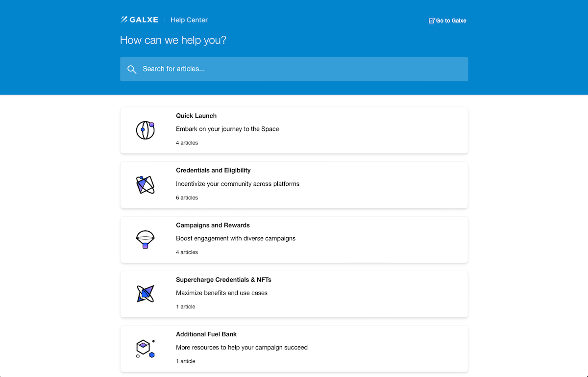Click the external link icon beside Go to Galxe

point(431,21)
